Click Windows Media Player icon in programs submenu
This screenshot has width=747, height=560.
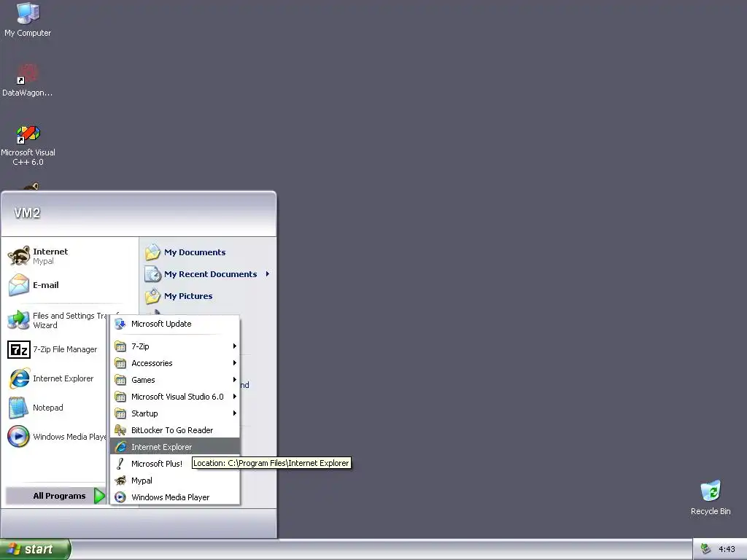pos(120,497)
